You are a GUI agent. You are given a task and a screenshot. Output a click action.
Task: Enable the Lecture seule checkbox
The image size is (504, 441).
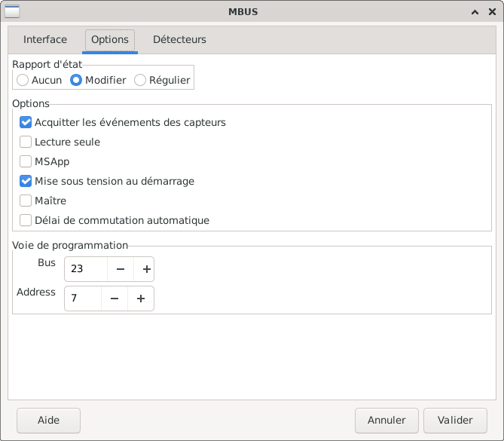pos(26,142)
